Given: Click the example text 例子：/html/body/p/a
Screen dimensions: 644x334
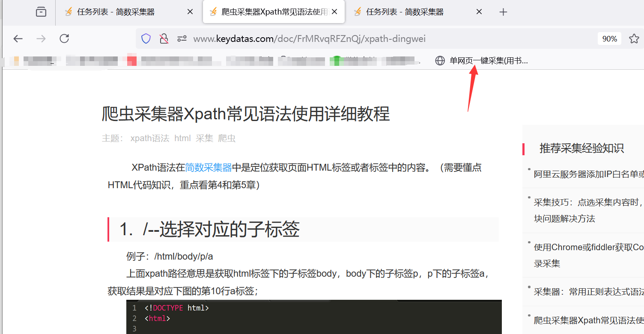Looking at the screenshot, I should click(170, 256).
